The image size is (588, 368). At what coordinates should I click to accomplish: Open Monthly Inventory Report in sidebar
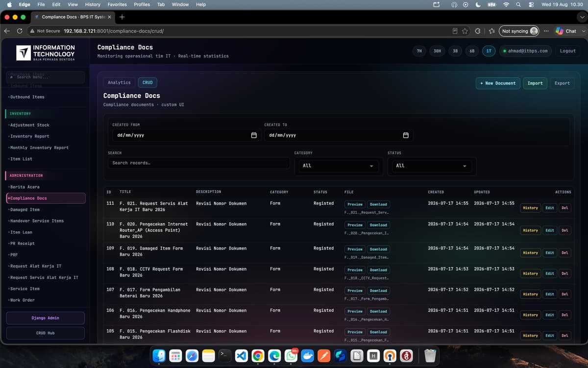pos(39,147)
